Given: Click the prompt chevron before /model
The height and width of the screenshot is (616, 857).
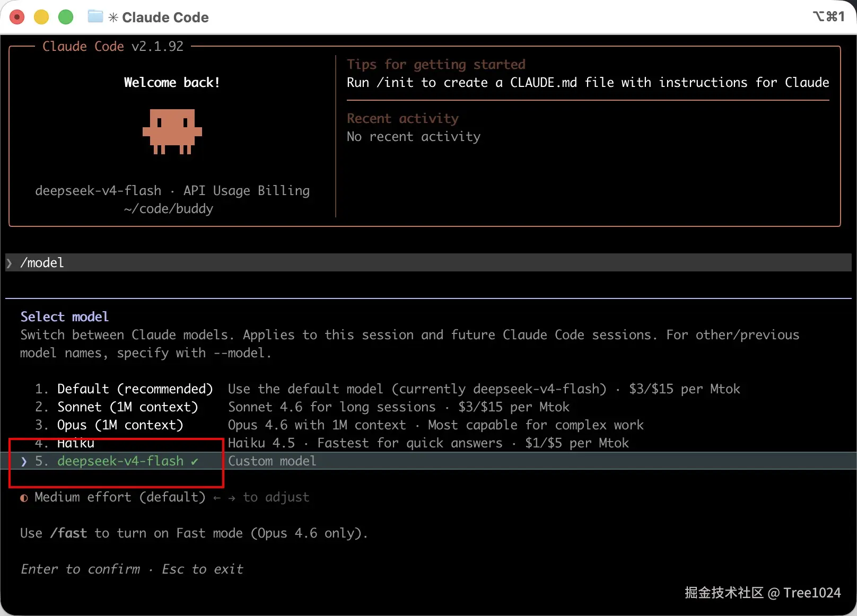Looking at the screenshot, I should (x=10, y=263).
